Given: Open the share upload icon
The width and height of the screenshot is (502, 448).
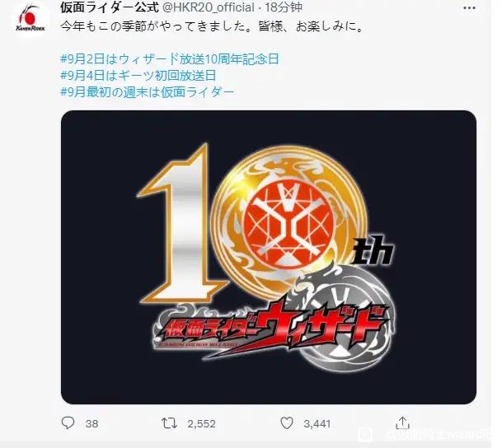Looking at the screenshot, I should pos(402,422).
